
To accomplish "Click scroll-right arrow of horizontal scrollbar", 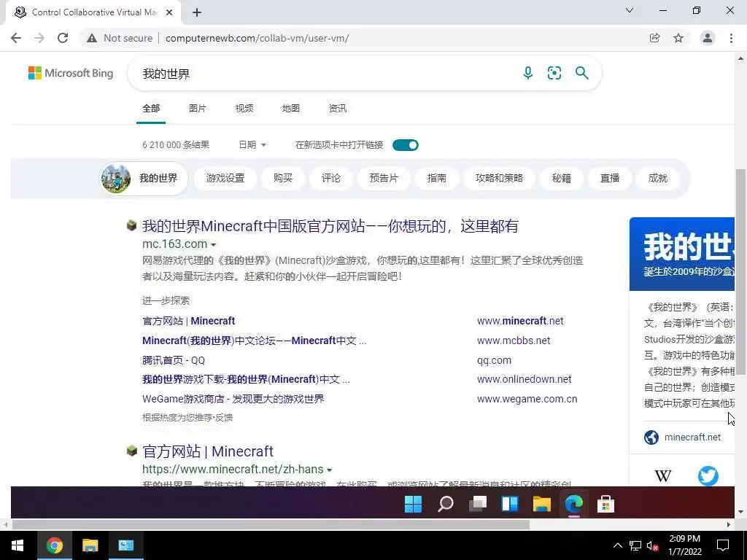I will 729,525.
